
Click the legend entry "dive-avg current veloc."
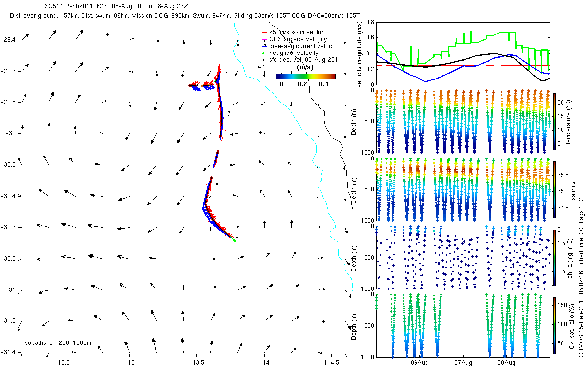[301, 46]
